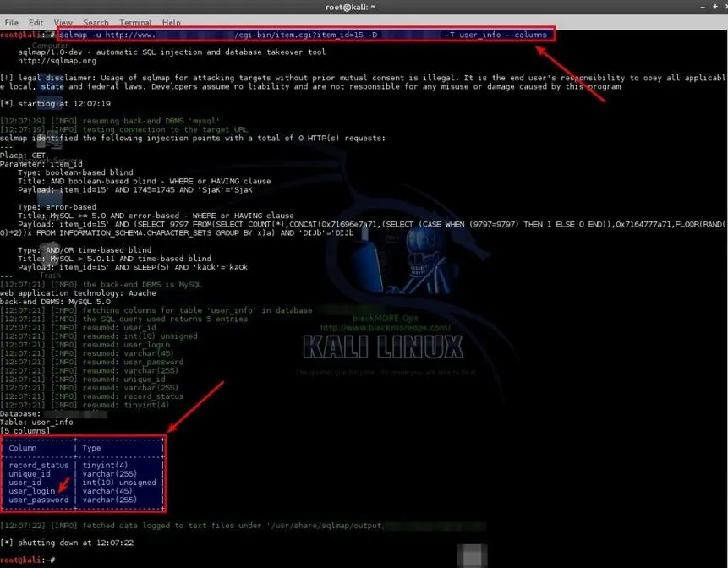Open the View menu
The image size is (728, 568).
[63, 22]
